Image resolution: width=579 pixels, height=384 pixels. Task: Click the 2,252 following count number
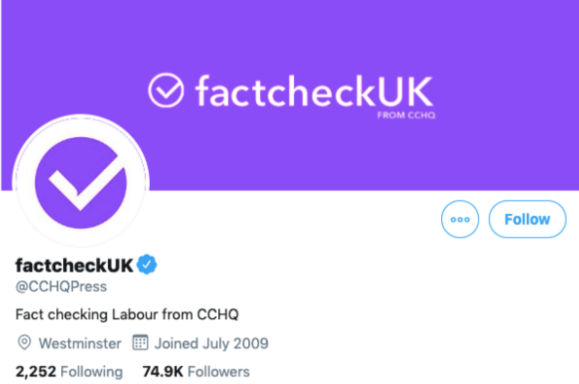pos(36,371)
